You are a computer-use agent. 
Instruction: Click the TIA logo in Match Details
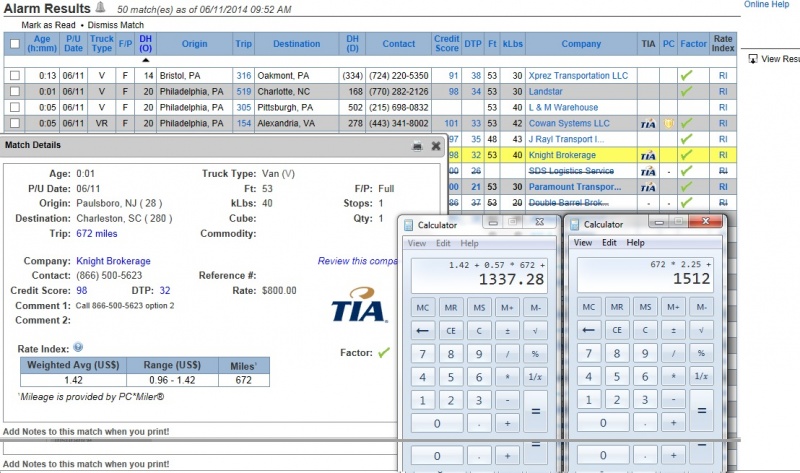[x=359, y=305]
